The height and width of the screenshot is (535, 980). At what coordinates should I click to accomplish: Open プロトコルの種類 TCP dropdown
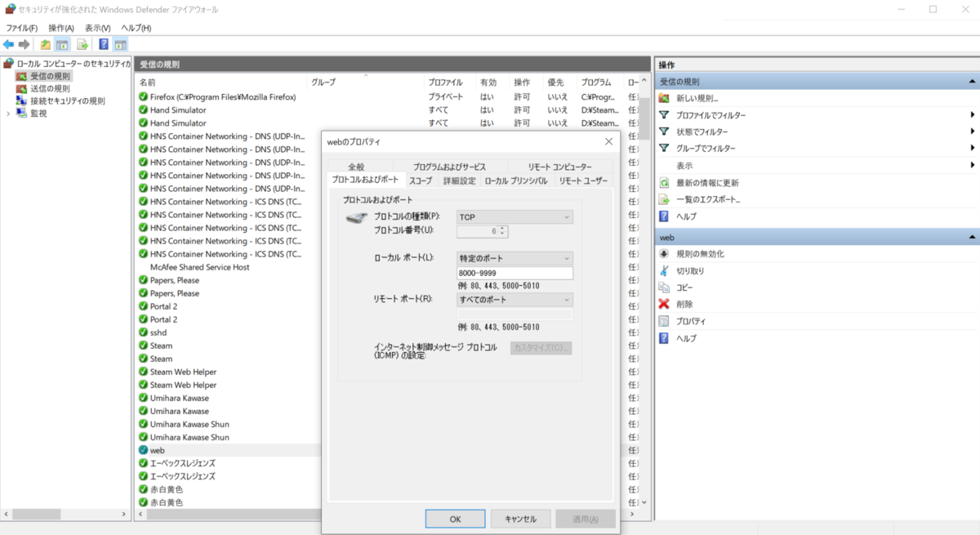[514, 216]
